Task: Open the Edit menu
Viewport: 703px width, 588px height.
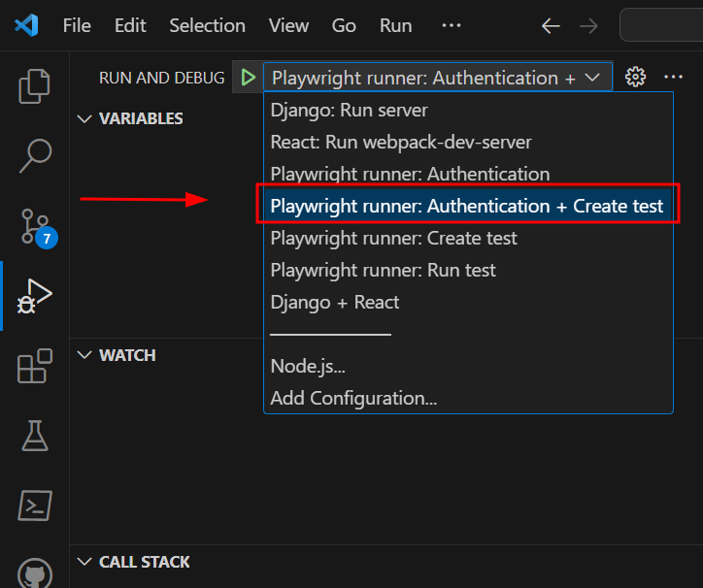Action: (x=130, y=25)
